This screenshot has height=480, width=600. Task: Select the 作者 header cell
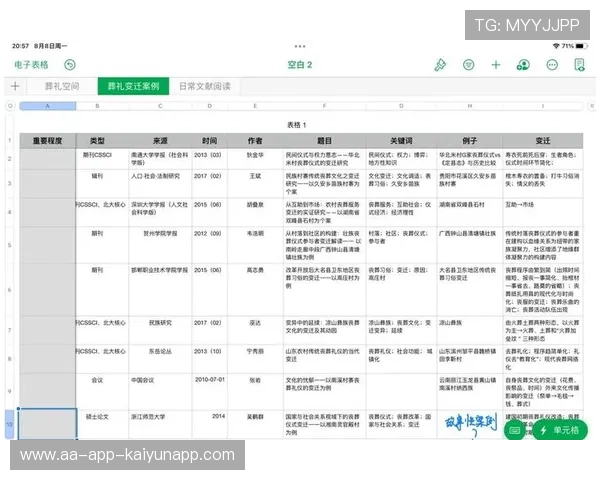click(x=255, y=141)
